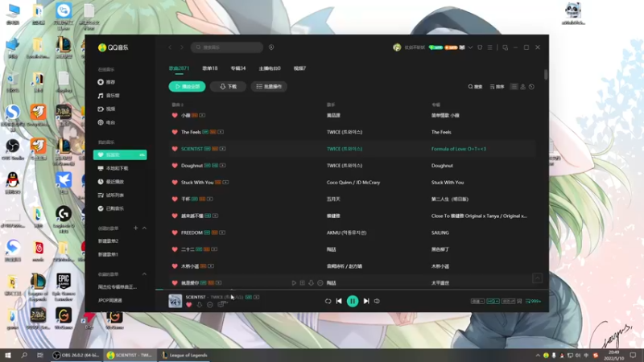Switch to the 主播电台0 tab

pos(270,68)
